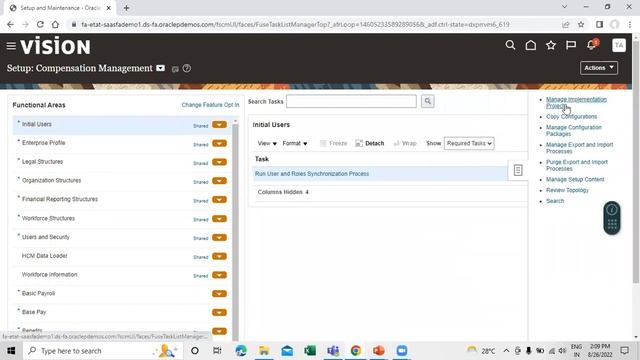The width and height of the screenshot is (640, 360).
Task: Open favorites star in Vision header
Action: click(x=551, y=45)
